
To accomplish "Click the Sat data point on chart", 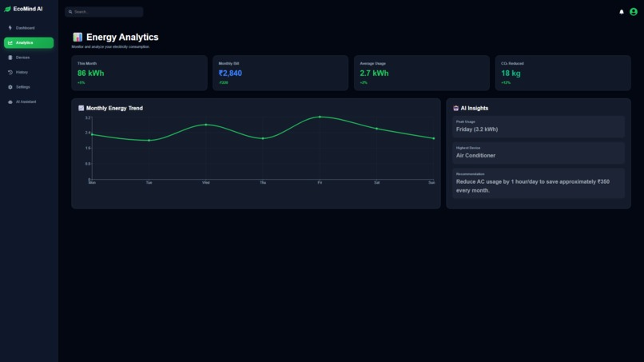I will (376, 129).
